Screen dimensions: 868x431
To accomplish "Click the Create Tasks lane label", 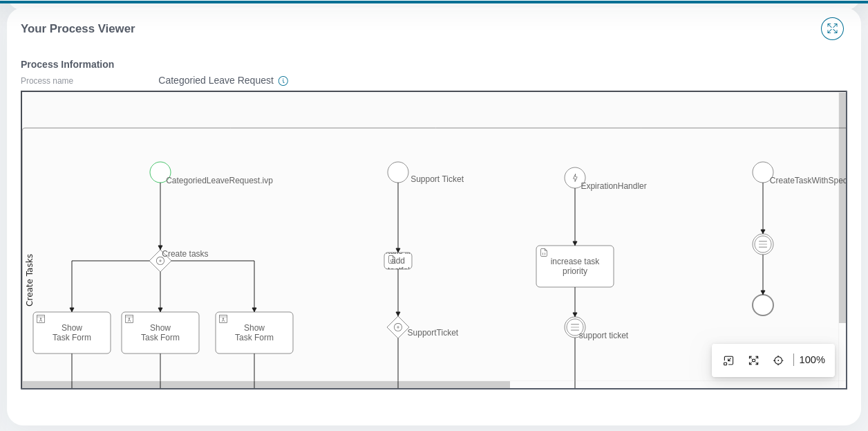I will (30, 279).
